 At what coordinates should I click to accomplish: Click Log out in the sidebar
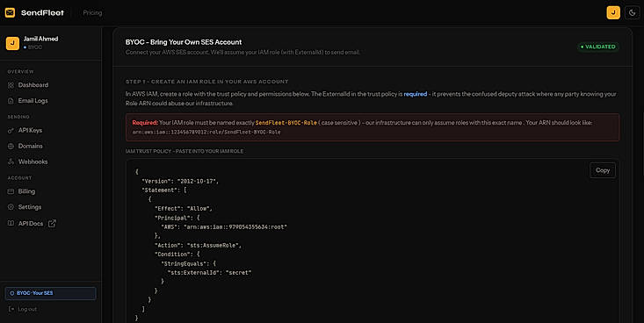click(23, 309)
